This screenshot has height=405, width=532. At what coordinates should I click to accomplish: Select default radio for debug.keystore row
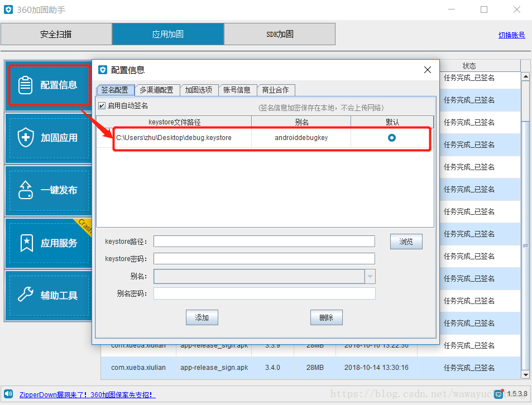392,138
